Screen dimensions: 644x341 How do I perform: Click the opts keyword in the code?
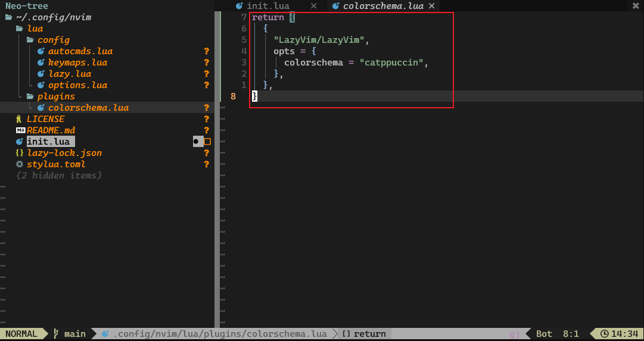click(x=284, y=51)
